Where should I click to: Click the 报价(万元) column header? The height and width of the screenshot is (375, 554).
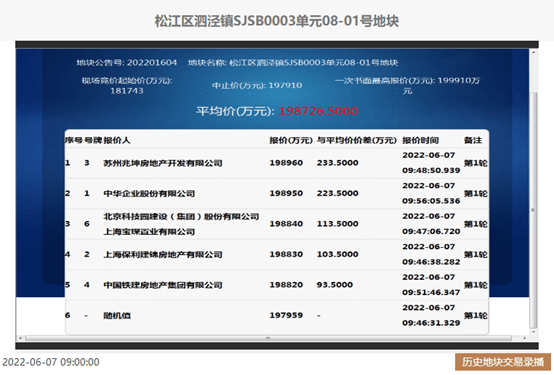pyautogui.click(x=291, y=140)
